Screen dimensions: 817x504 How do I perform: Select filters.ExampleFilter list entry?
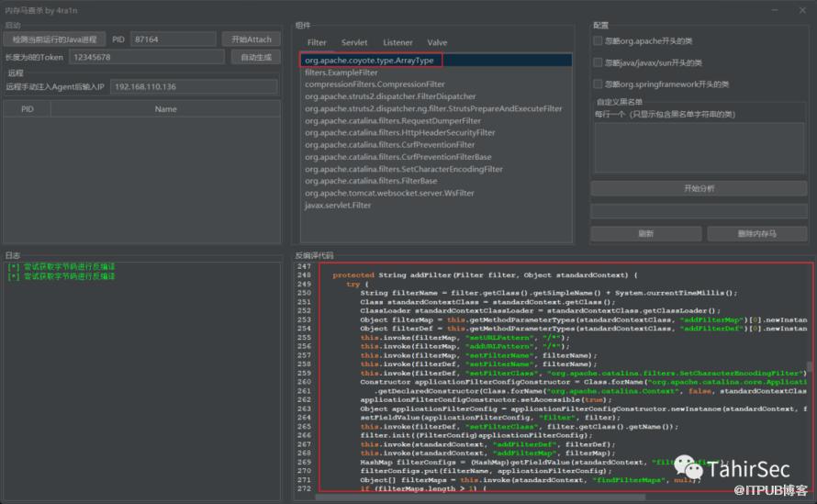(x=341, y=72)
